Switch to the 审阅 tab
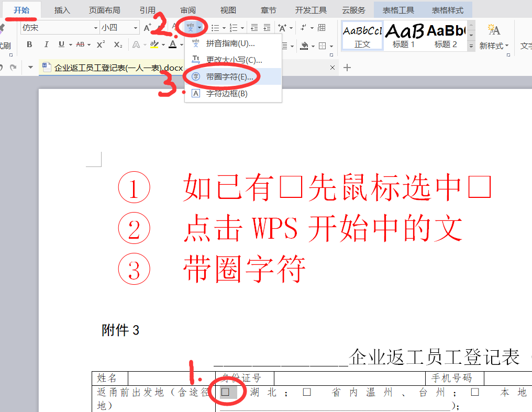Image resolution: width=532 pixels, height=412 pixels. coord(188,10)
